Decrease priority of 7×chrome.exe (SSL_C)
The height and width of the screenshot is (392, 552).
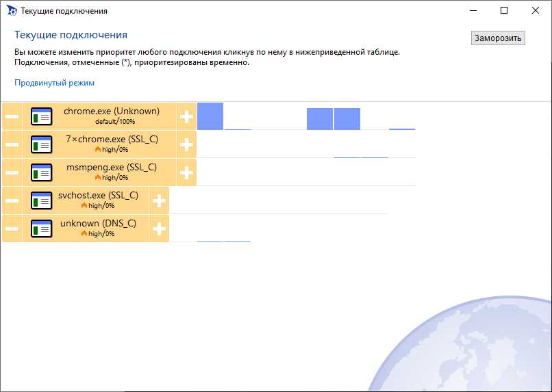[x=12, y=144]
